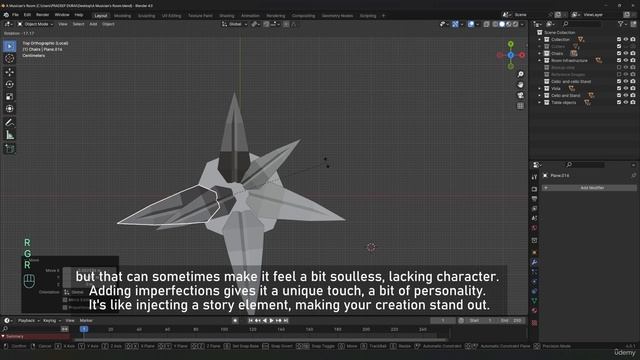Open the Scene properties tab

[x=534, y=218]
